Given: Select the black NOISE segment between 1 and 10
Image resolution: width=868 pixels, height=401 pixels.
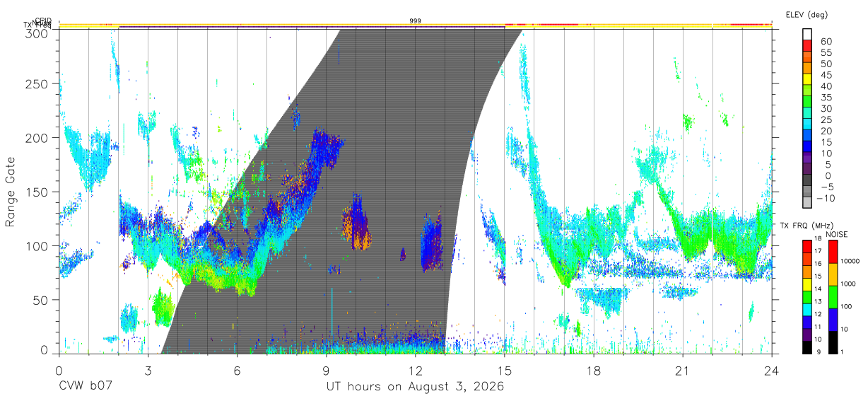Looking at the screenshot, I should tap(832, 342).
